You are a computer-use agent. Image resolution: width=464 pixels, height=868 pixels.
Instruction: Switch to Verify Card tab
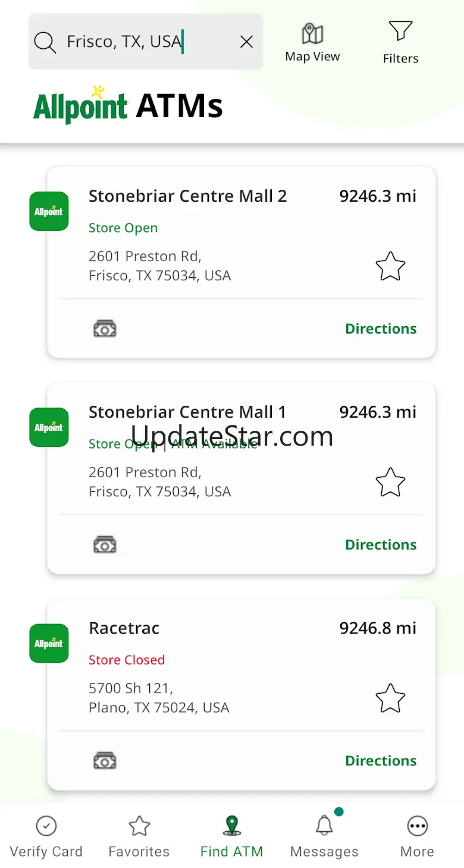point(46,836)
